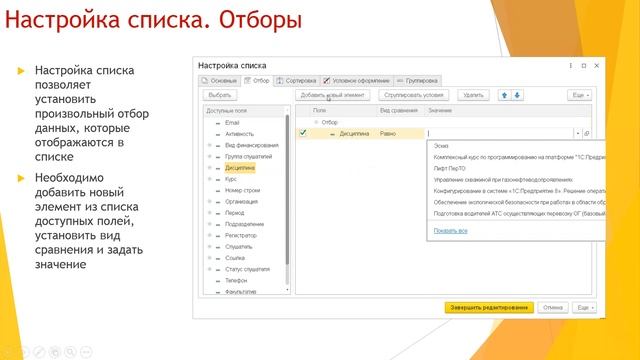
Task: Click the move filter element down arrow
Action: click(517, 95)
